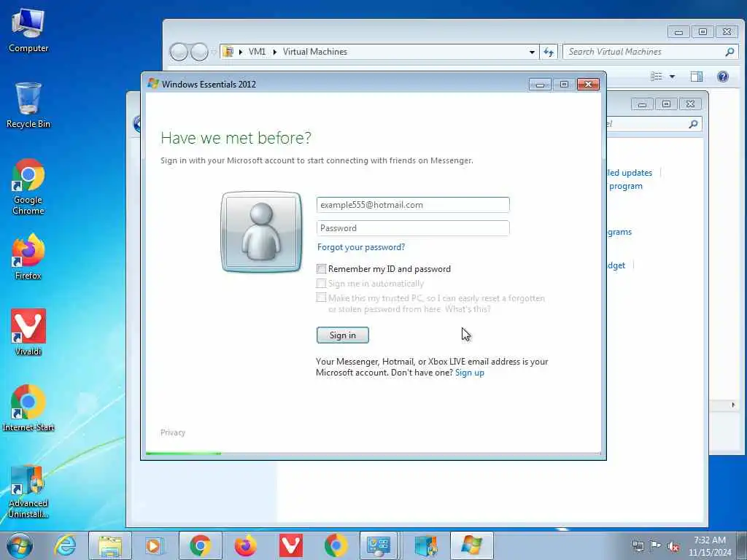Expand the arrow before VM1 in the breadcrumb
This screenshot has width=747, height=560.
pos(241,52)
